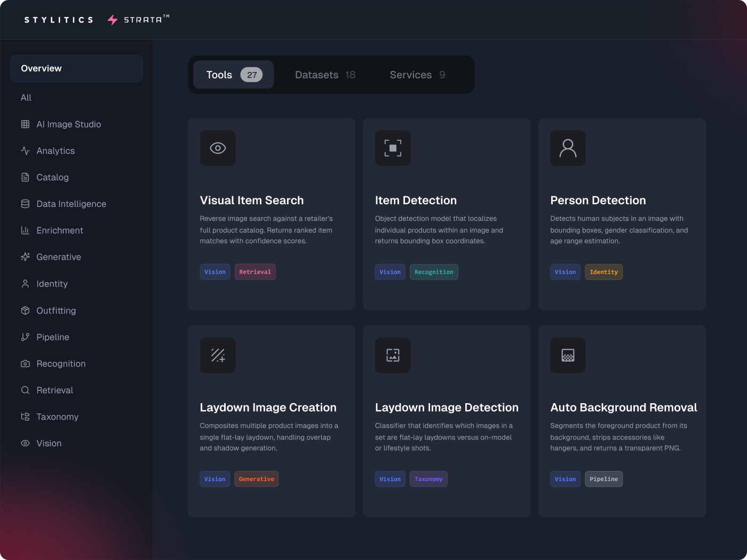The image size is (747, 560).
Task: Open Overview in the sidebar
Action: pos(76,68)
